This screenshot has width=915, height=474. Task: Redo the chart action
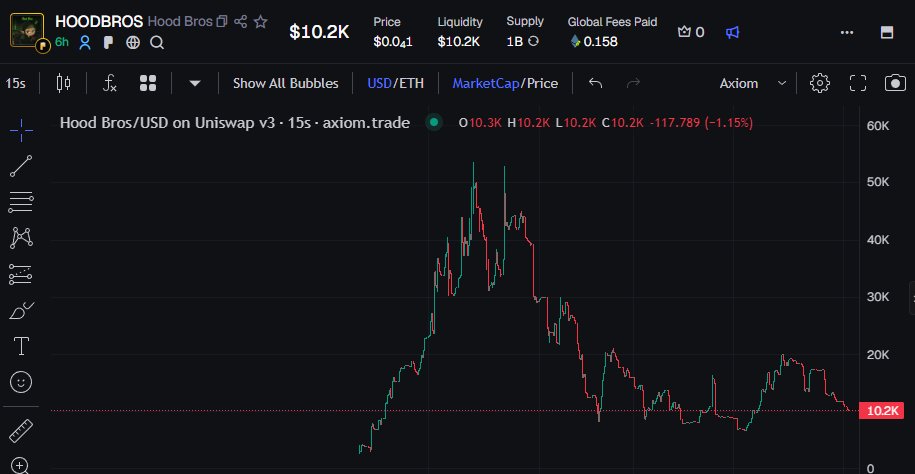pos(633,83)
